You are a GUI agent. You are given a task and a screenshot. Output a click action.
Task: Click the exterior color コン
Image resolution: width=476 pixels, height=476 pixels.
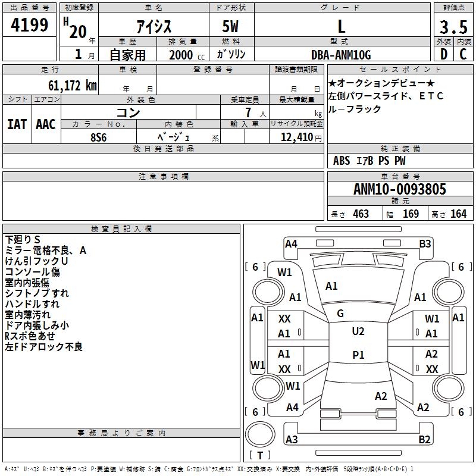coord(128,112)
